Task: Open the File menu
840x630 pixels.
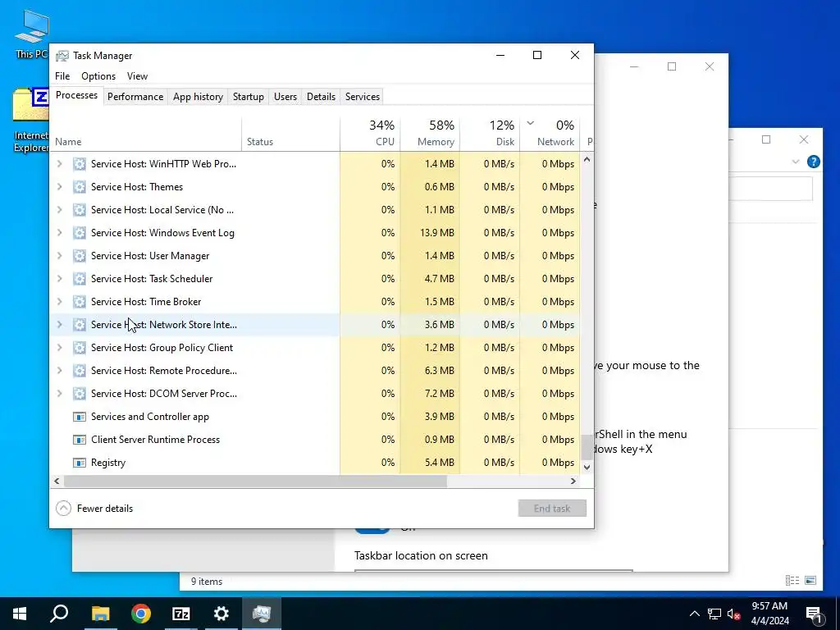Action: click(x=62, y=76)
